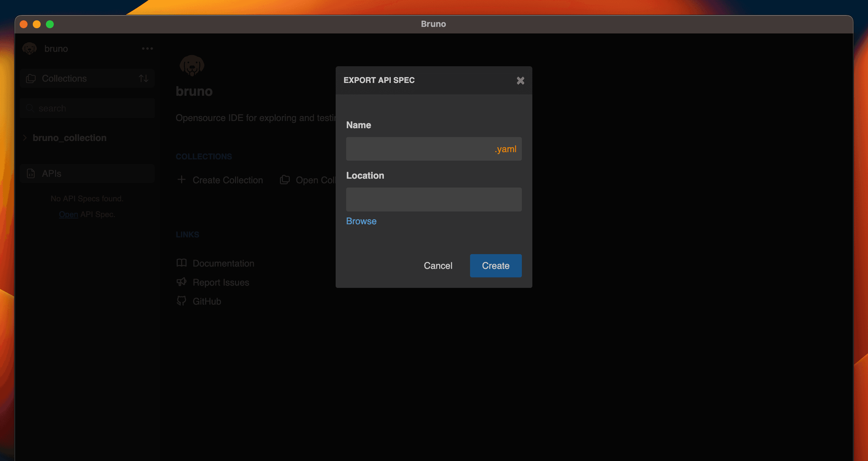The width and height of the screenshot is (868, 461).
Task: Click the red close window button
Action: (x=24, y=24)
